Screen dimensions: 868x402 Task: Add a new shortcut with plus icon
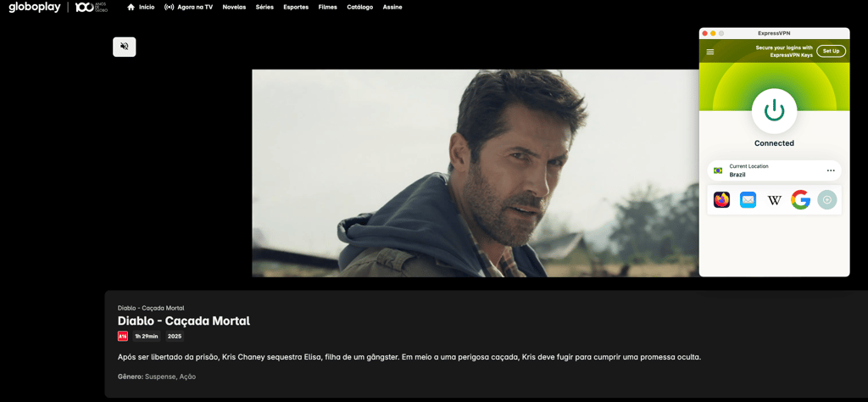click(827, 200)
